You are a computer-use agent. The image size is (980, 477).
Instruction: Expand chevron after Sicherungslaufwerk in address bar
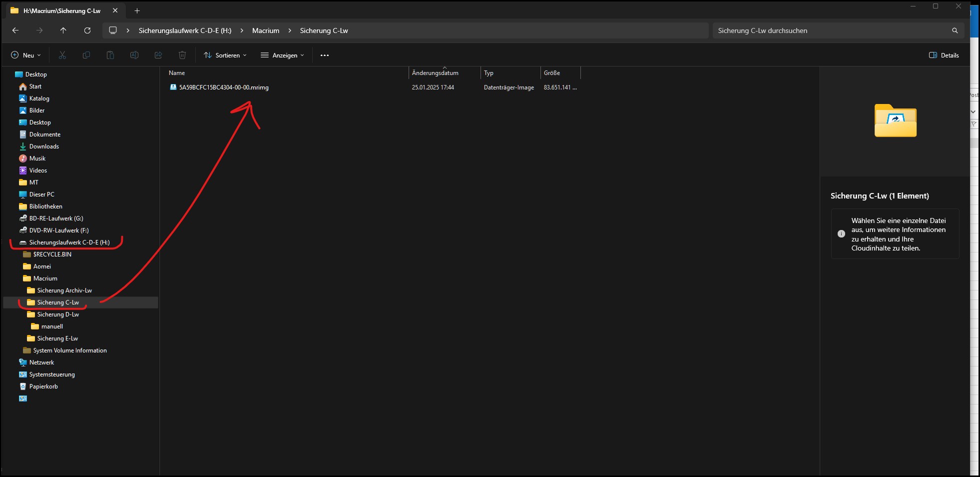(242, 30)
